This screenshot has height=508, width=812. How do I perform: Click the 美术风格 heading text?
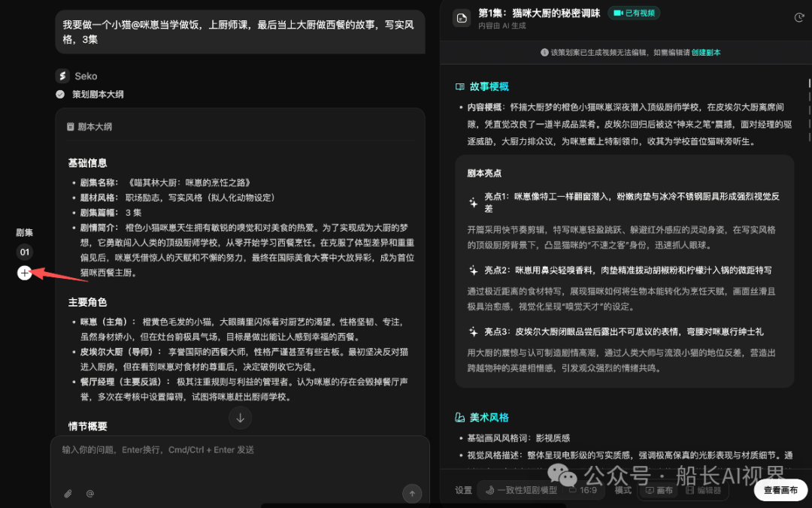pos(489,417)
